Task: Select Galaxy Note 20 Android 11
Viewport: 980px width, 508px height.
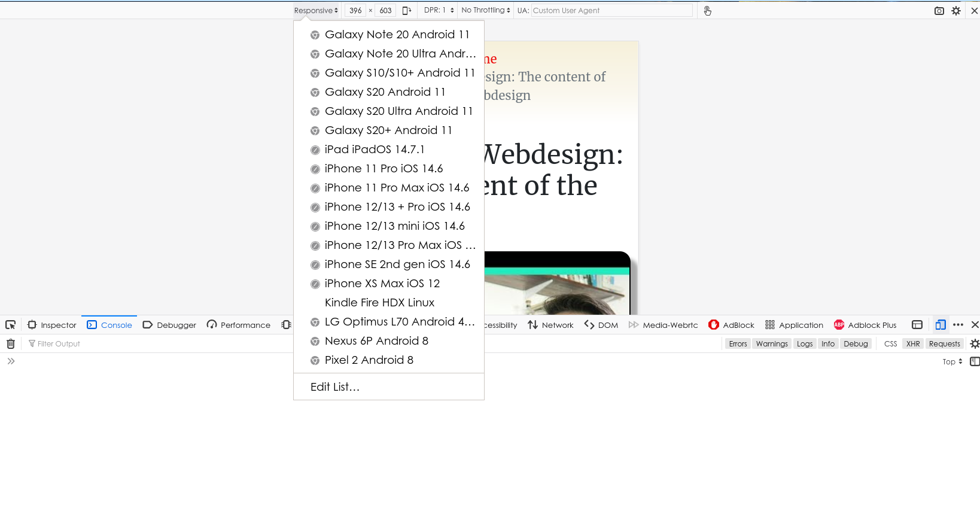Action: pyautogui.click(x=389, y=35)
